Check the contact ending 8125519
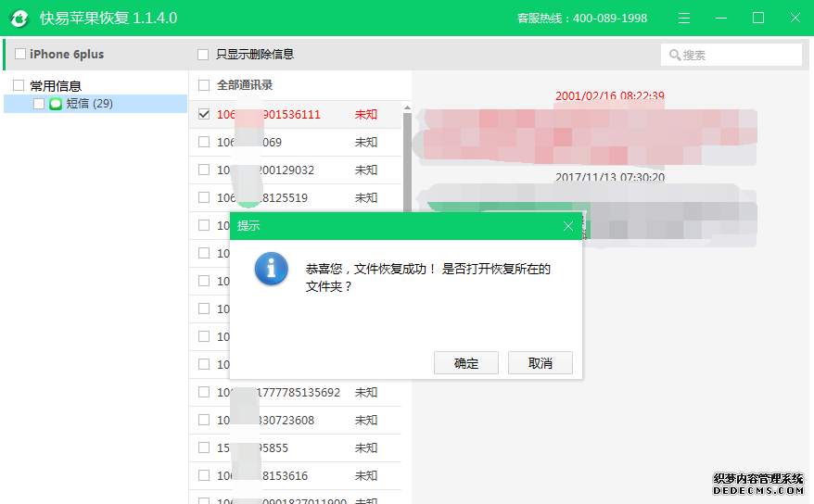 pyautogui.click(x=204, y=197)
